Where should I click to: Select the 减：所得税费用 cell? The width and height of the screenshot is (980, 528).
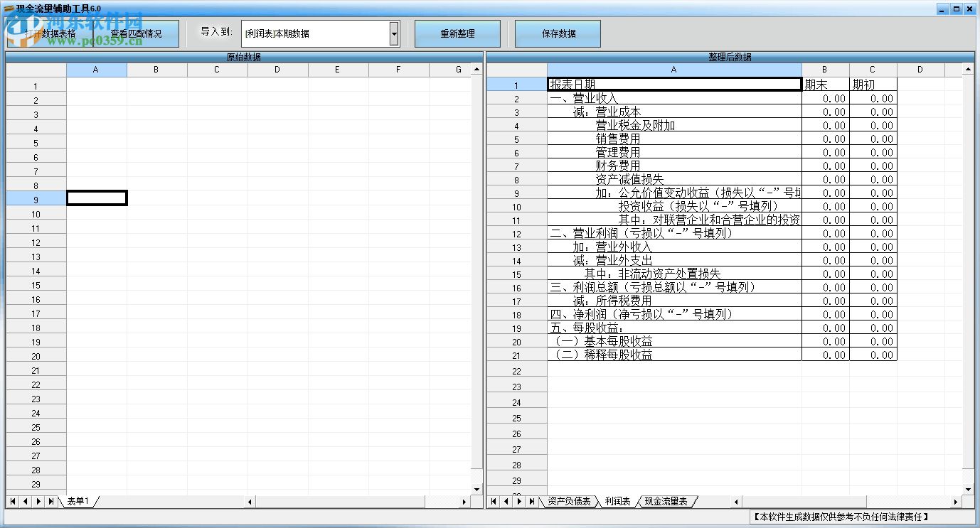(x=674, y=301)
